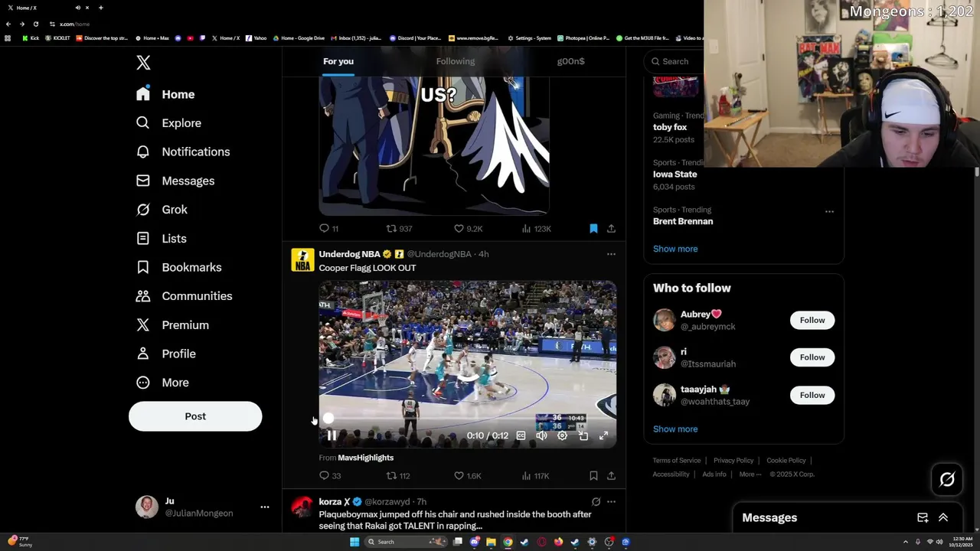Screen dimensions: 980x551
Task: Mute the browser tab audio
Action: 77,8
